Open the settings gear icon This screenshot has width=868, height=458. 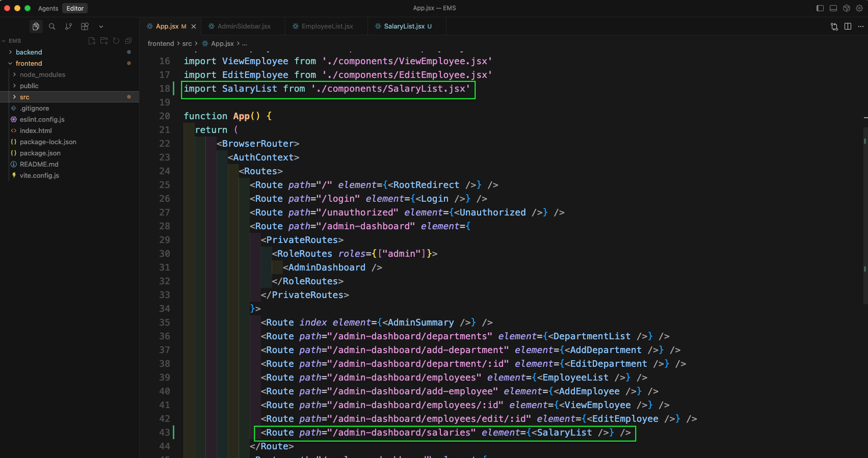[860, 8]
